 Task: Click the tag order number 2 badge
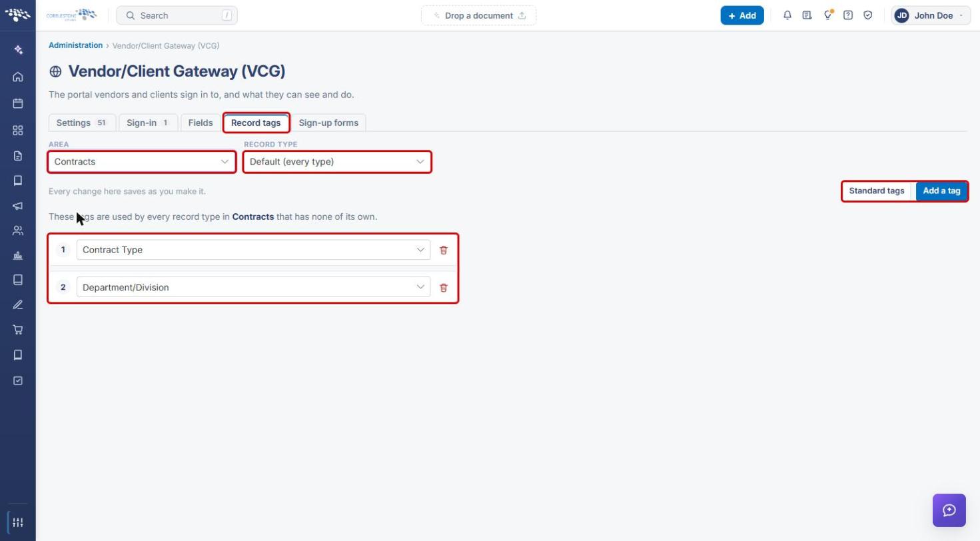click(x=63, y=287)
